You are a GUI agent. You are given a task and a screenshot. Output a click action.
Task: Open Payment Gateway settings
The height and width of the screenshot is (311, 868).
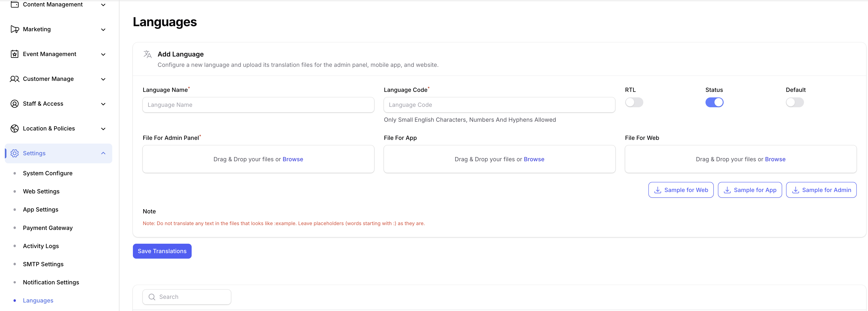tap(48, 228)
